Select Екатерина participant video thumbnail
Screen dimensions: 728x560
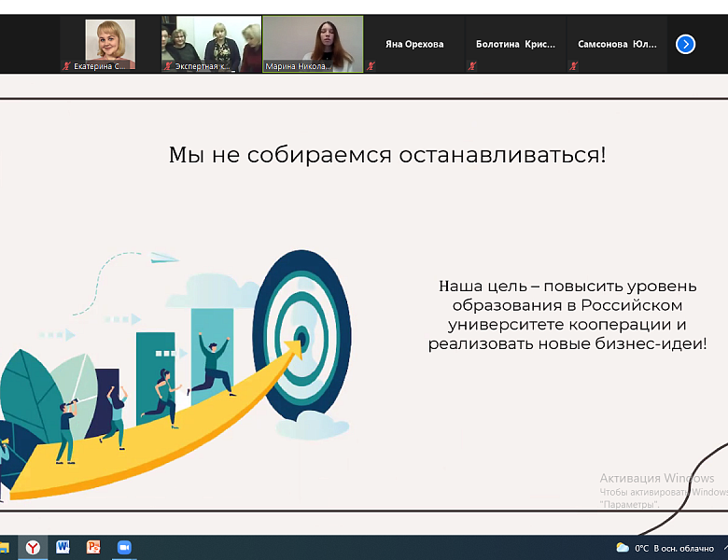110,44
